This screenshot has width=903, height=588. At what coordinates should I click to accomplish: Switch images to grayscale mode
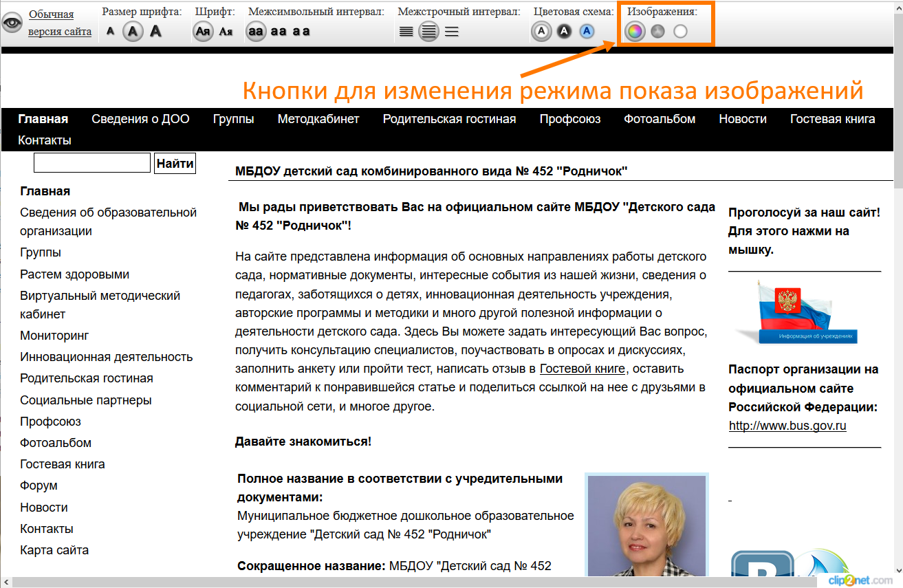657,31
